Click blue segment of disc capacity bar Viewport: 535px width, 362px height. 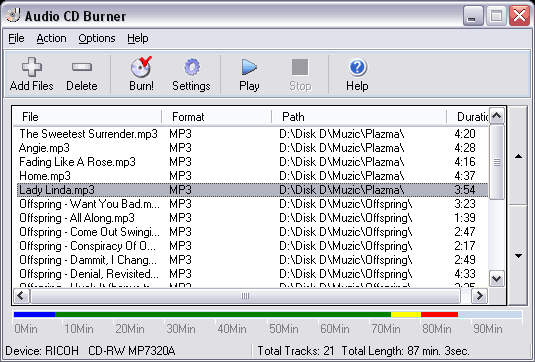[34, 314]
